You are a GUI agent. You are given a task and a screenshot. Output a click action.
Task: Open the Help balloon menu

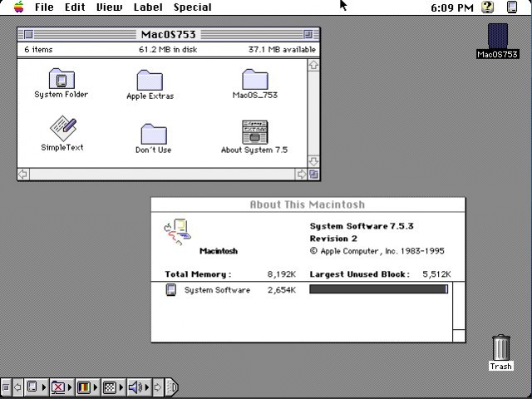pyautogui.click(x=487, y=7)
